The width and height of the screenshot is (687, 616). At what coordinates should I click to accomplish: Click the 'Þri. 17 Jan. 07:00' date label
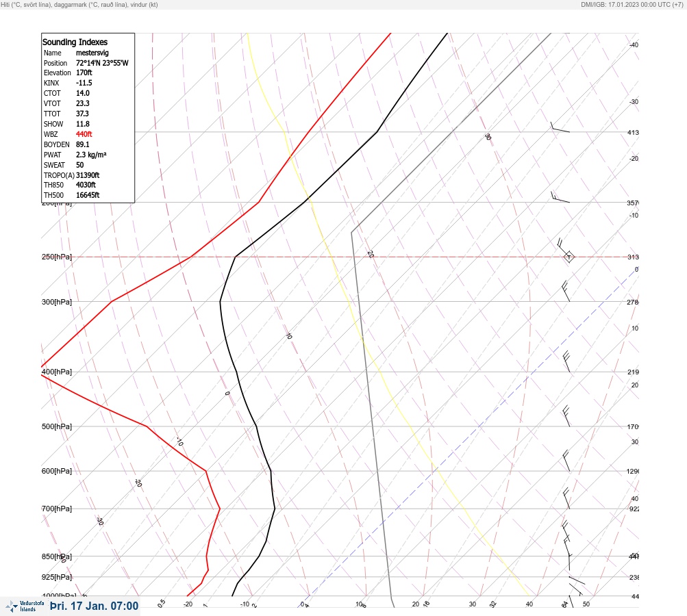pos(95,606)
